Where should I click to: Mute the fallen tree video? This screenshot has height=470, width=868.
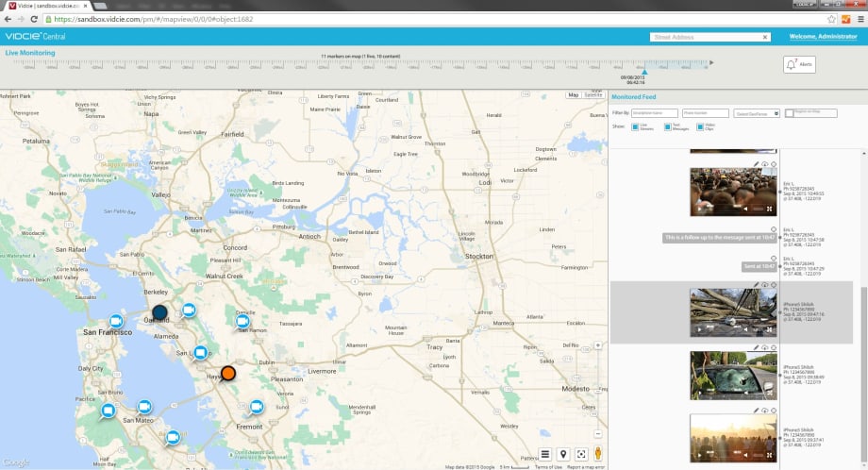coord(745,329)
